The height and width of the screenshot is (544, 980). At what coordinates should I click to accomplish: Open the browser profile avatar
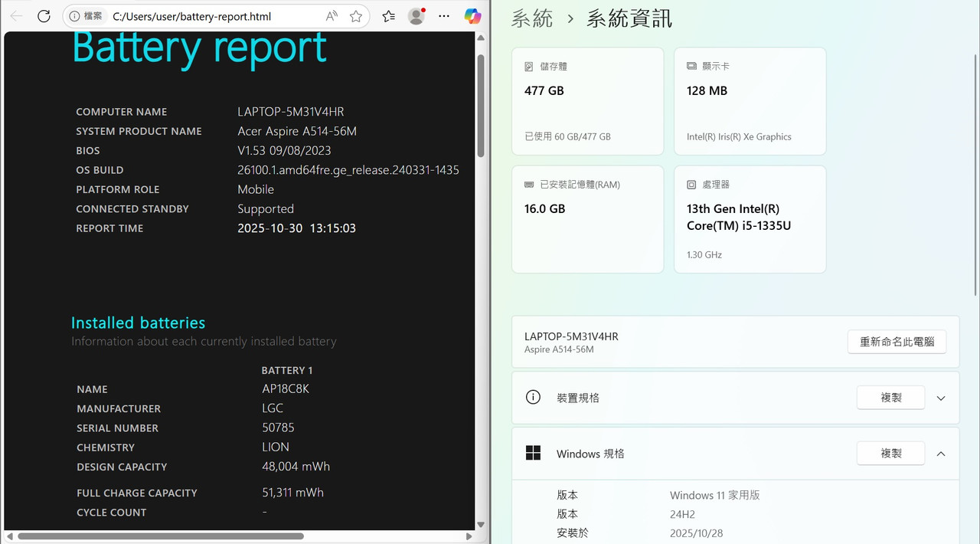pos(416,16)
